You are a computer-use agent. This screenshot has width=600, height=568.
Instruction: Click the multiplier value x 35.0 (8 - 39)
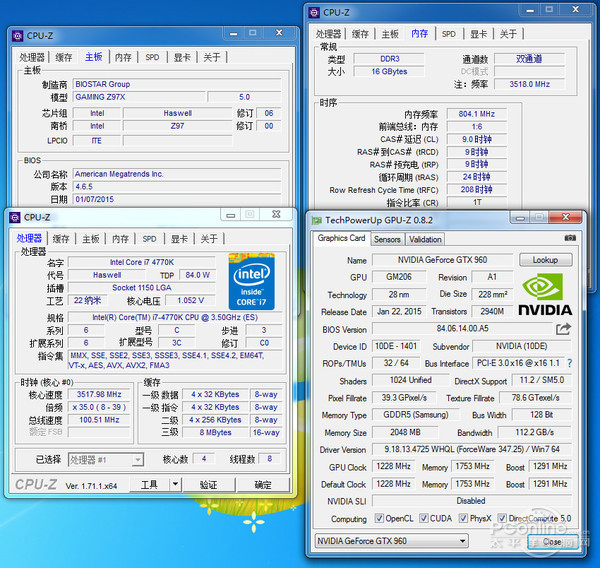click(x=99, y=407)
